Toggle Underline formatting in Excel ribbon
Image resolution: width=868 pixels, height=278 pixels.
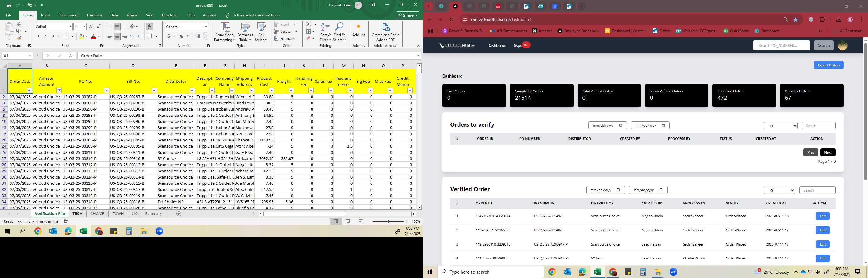pos(53,36)
